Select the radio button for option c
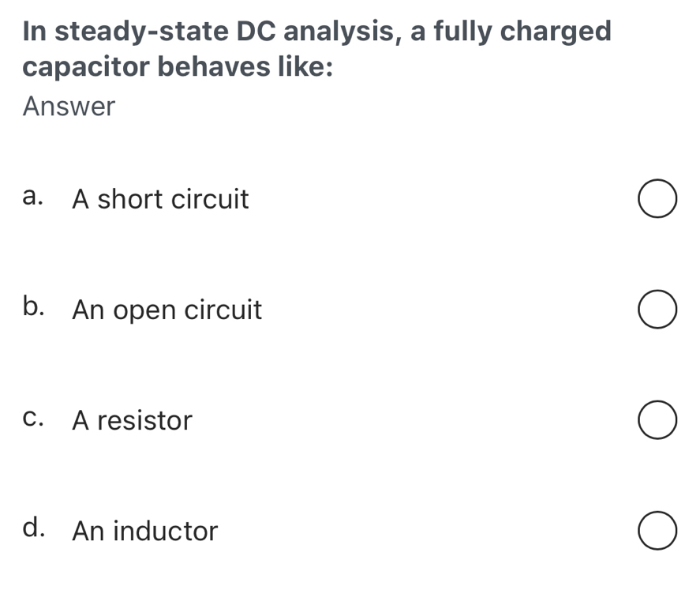Viewport: 700px width, 605px height. pyautogui.click(x=657, y=419)
